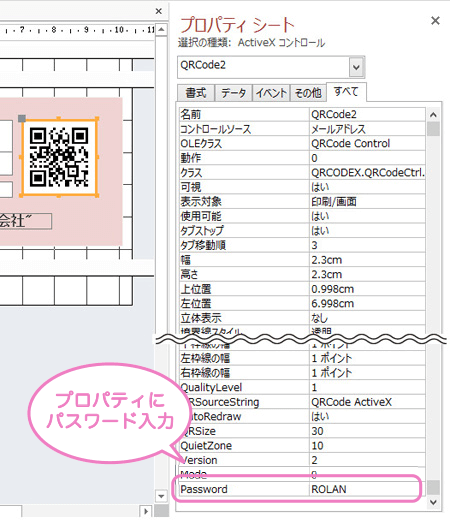Viewport: 450px width, 526px height.
Task: Edit the QualityLevel value 1
Action: (x=367, y=387)
